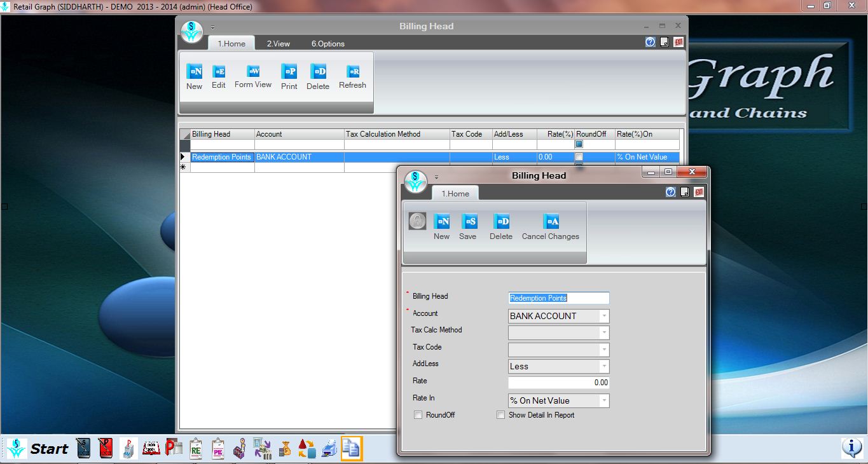Click the Billing Head name input field
This screenshot has width=868, height=464.
pos(558,297)
